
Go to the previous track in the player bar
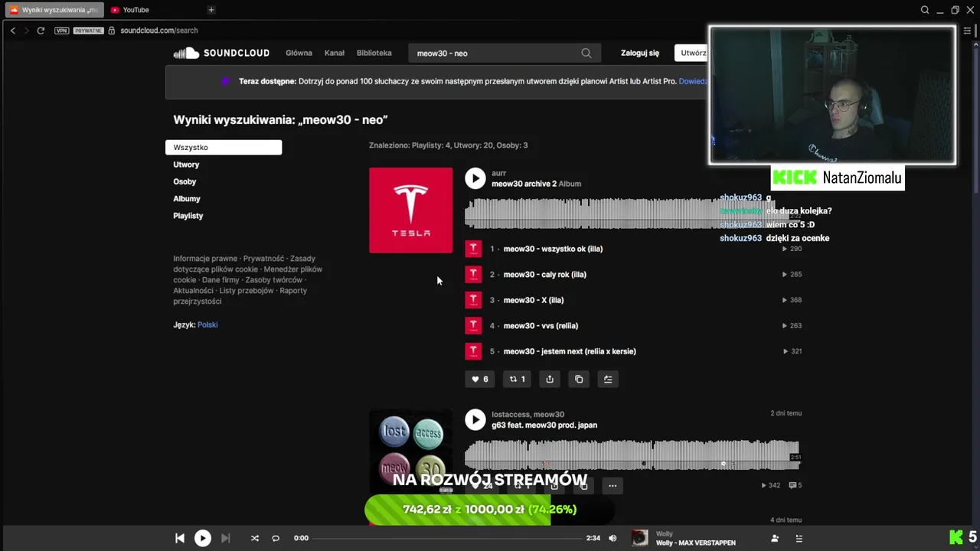click(180, 538)
